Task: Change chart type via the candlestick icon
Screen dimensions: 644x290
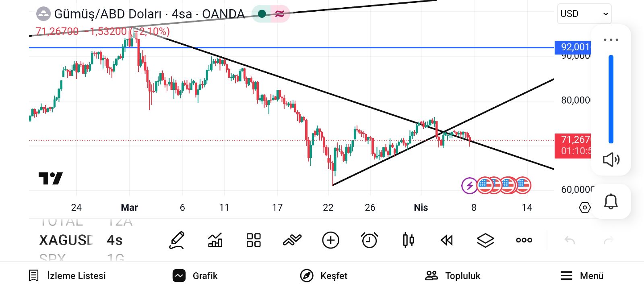Action: [x=408, y=240]
